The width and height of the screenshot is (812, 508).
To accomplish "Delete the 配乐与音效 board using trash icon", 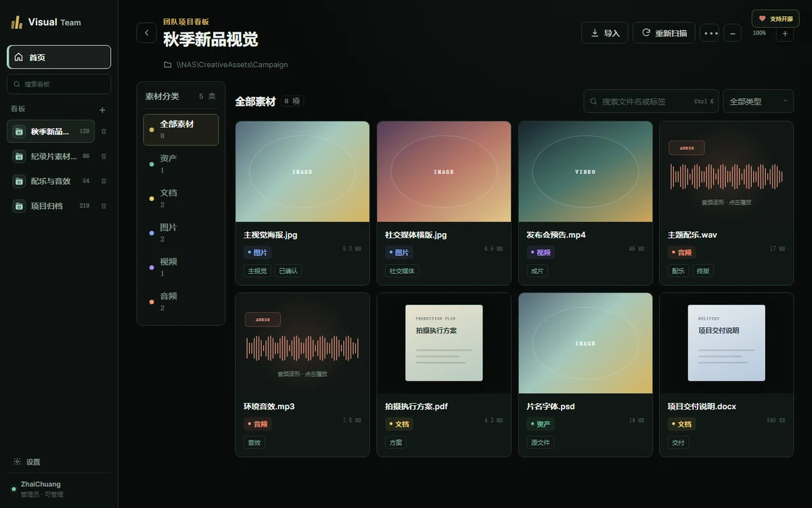I will [x=104, y=181].
